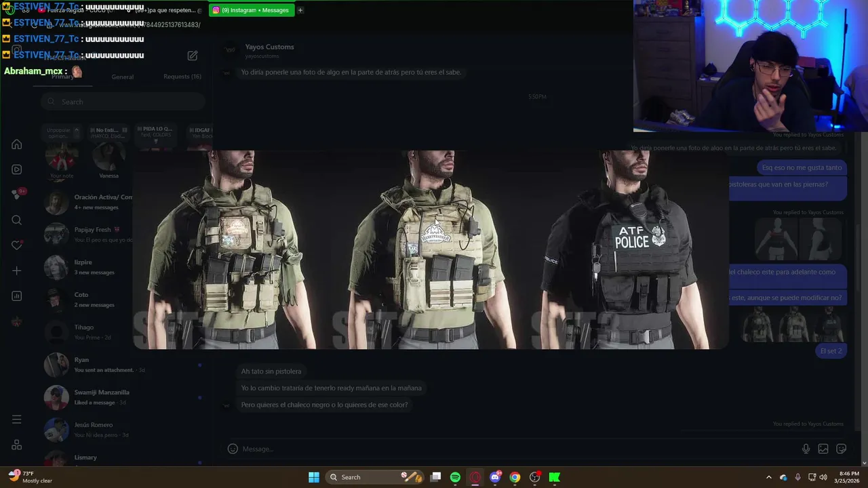The width and height of the screenshot is (868, 488).
Task: Click the 'Ah tato sin pistolera' message
Action: 271,371
